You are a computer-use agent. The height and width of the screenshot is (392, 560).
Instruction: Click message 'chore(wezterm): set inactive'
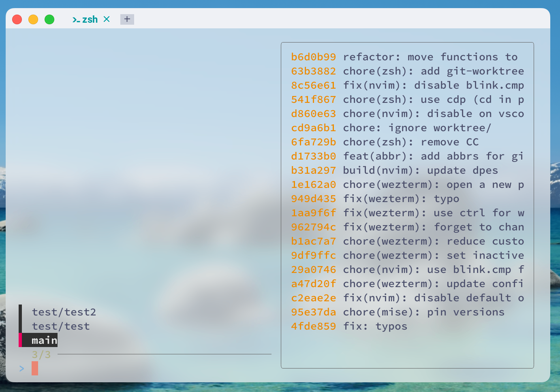tap(434, 256)
